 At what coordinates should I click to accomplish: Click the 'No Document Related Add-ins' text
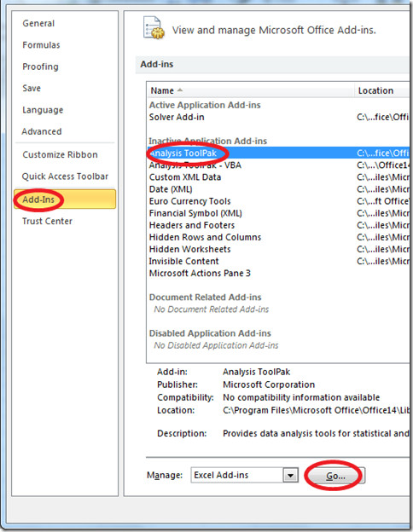click(212, 309)
